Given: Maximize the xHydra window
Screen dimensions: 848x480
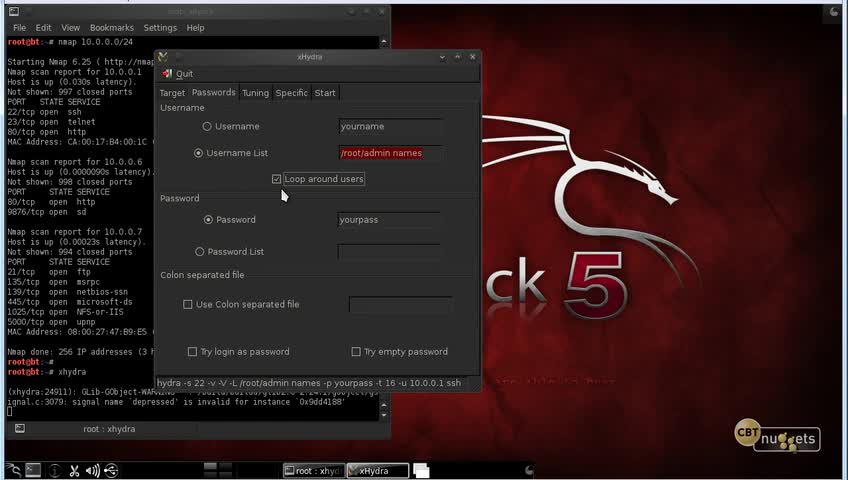Looking at the screenshot, I should click(458, 57).
